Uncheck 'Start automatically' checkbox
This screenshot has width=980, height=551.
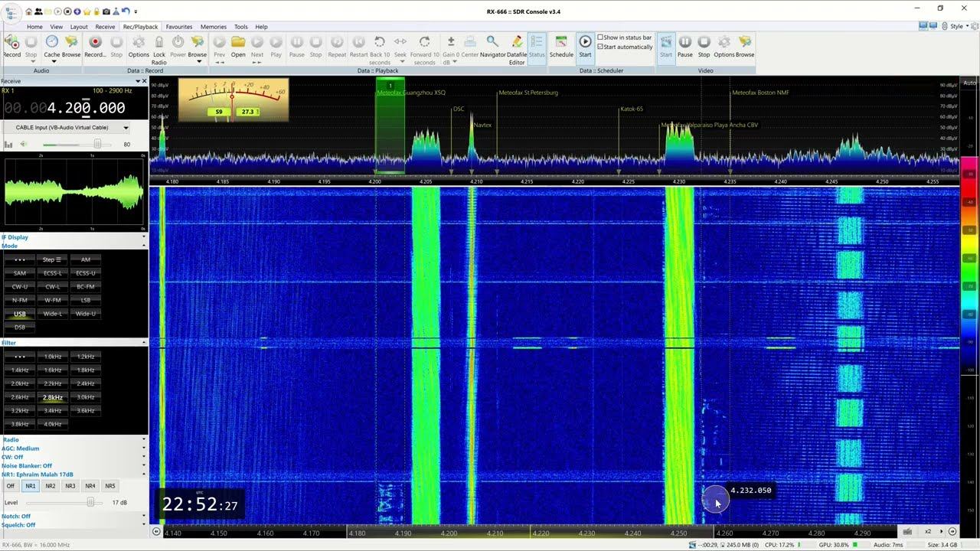coord(600,47)
